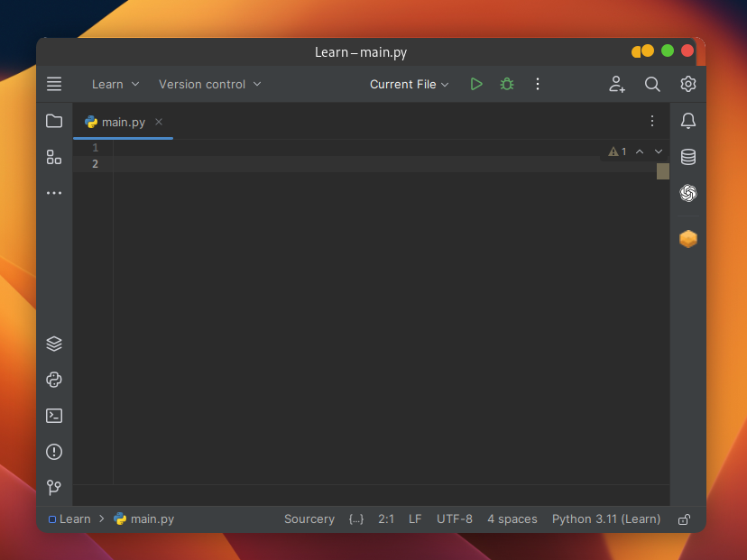Show more tool windows ellipsis

pos(54,193)
